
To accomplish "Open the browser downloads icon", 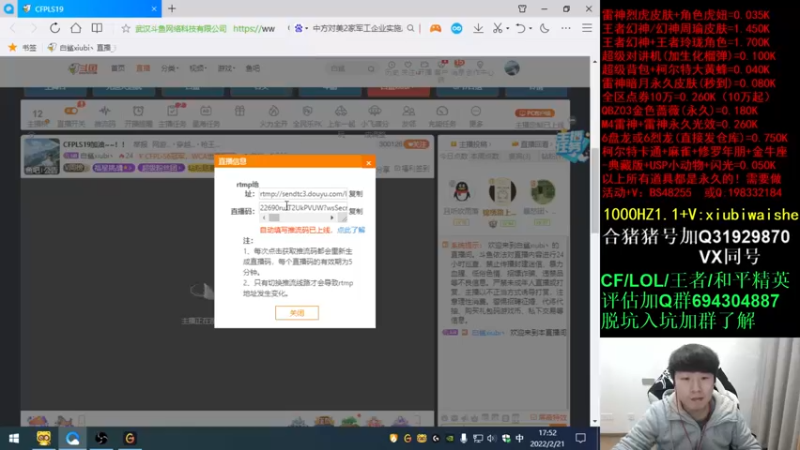I will coord(478,29).
